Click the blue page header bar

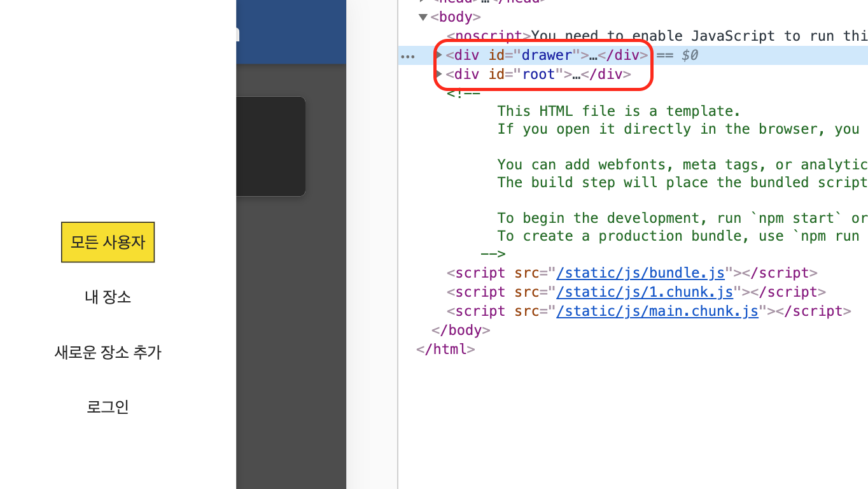[291, 32]
